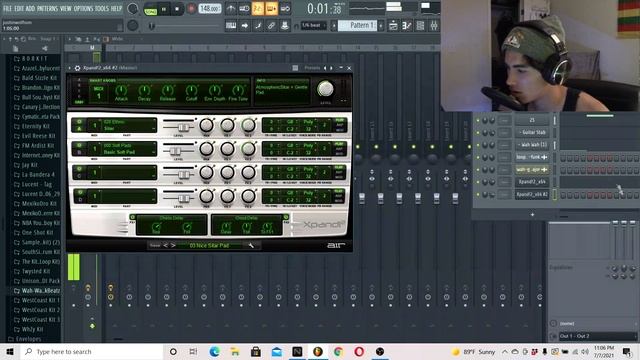Toggle wait for input icon
The height and width of the screenshot is (360, 640).
point(244,9)
